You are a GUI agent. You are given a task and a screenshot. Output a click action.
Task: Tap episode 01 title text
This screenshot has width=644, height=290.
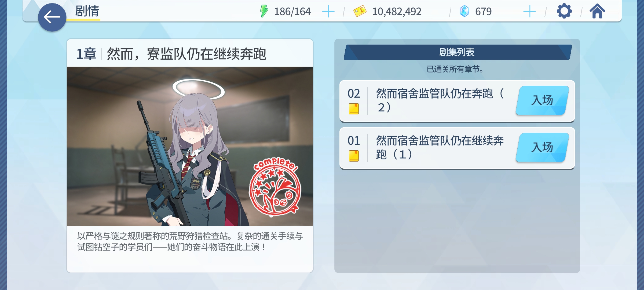(x=440, y=147)
